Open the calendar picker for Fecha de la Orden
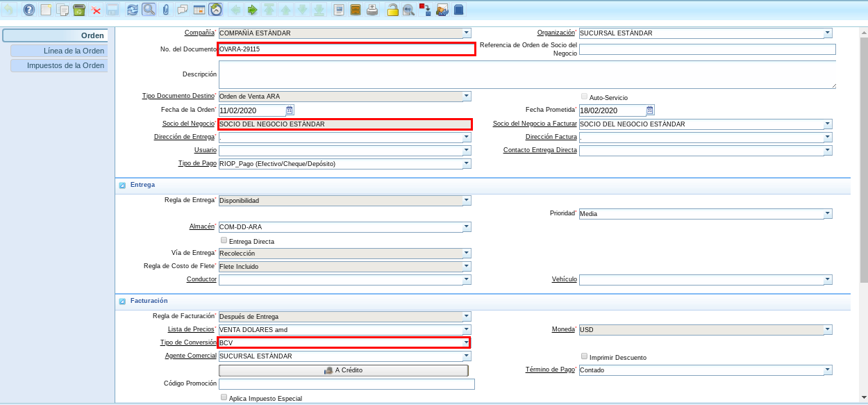Image resolution: width=868 pixels, height=405 pixels. click(x=290, y=110)
